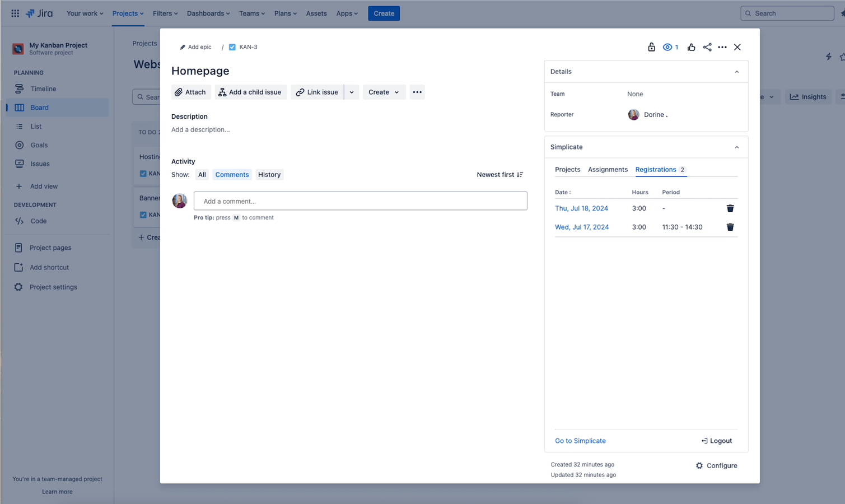Sort registrations by Date column
Screen dimensions: 845x504
[563, 192]
